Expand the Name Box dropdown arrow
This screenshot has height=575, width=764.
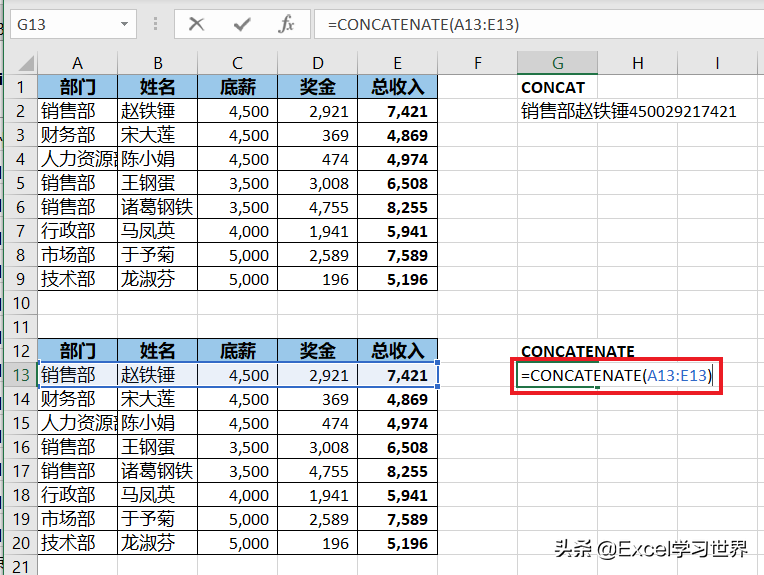pyautogui.click(x=125, y=24)
